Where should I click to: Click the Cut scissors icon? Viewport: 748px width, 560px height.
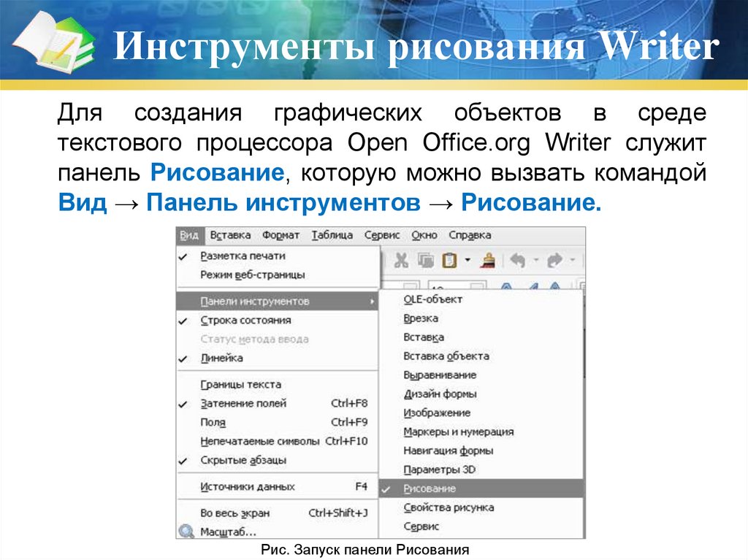tap(401, 261)
